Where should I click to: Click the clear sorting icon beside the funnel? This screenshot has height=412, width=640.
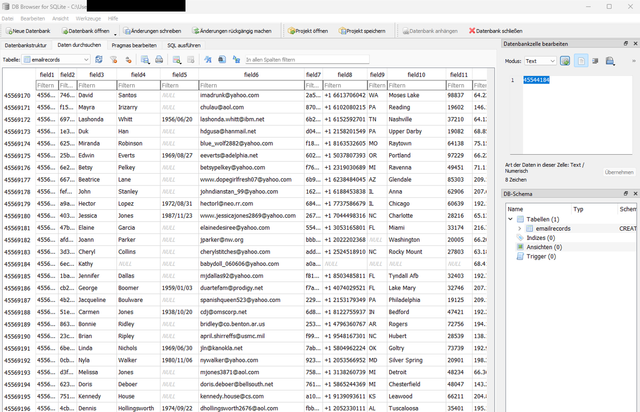click(128, 60)
